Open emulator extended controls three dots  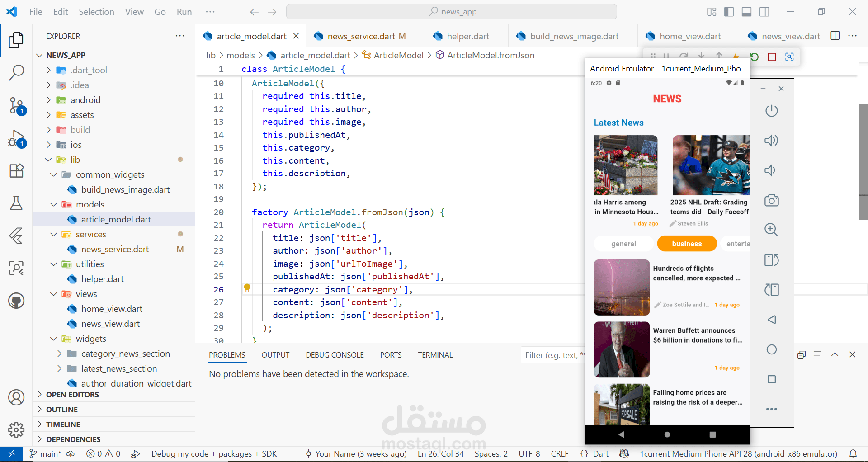772,409
